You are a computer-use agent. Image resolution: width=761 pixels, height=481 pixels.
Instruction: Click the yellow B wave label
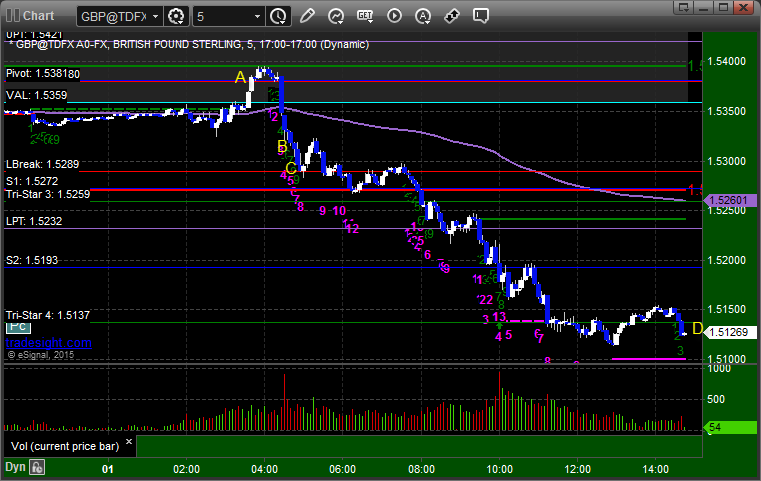(282, 146)
